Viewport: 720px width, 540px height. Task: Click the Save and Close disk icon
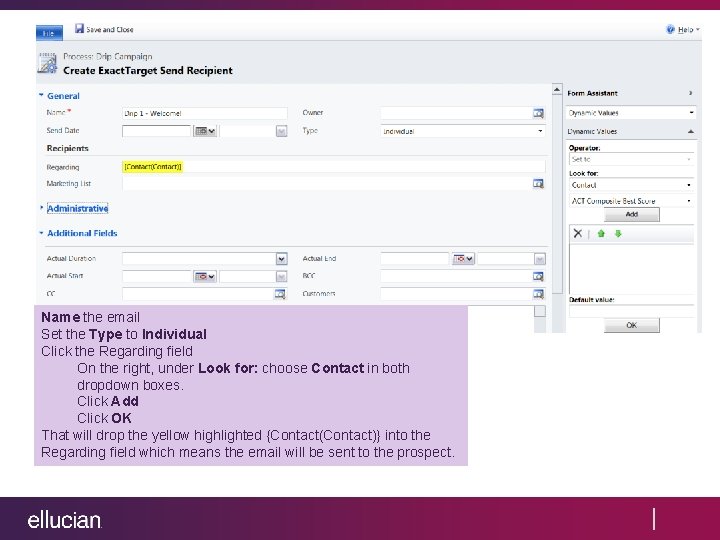click(x=79, y=28)
